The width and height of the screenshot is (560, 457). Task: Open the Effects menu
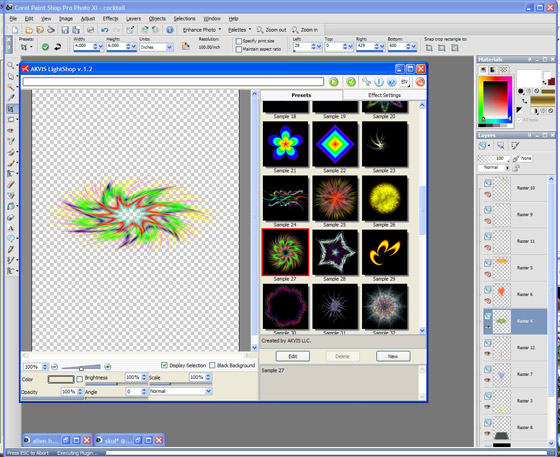[110, 19]
